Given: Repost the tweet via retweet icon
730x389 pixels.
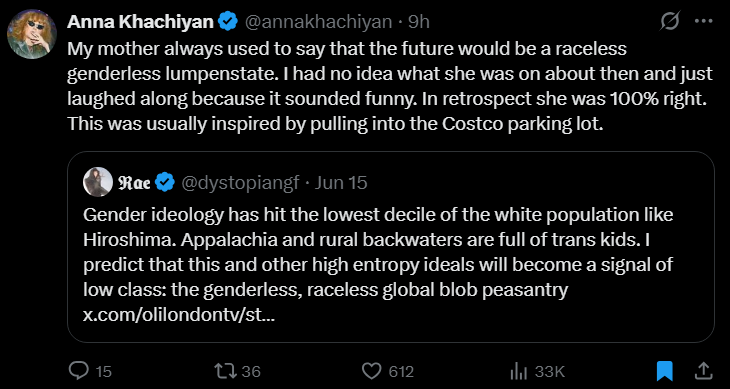Looking at the screenshot, I should pos(224,371).
